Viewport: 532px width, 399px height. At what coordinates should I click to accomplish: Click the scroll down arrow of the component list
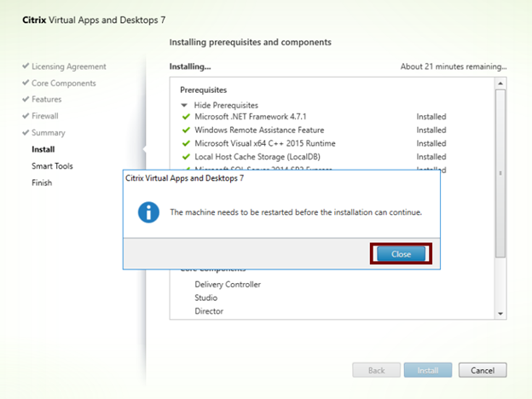click(500, 314)
